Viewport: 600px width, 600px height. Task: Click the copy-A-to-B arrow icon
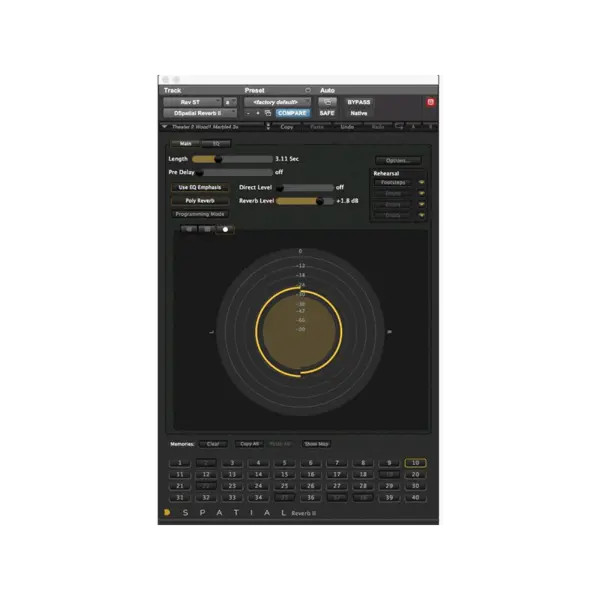point(399,127)
